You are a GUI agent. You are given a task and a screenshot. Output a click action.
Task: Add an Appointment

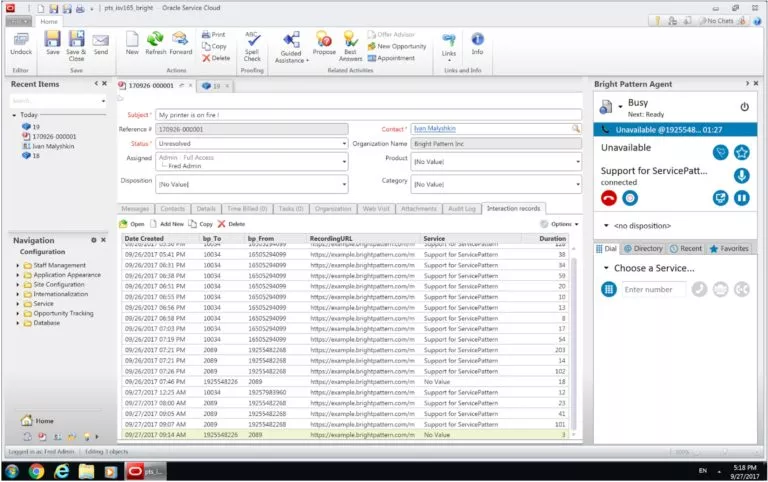[391, 58]
